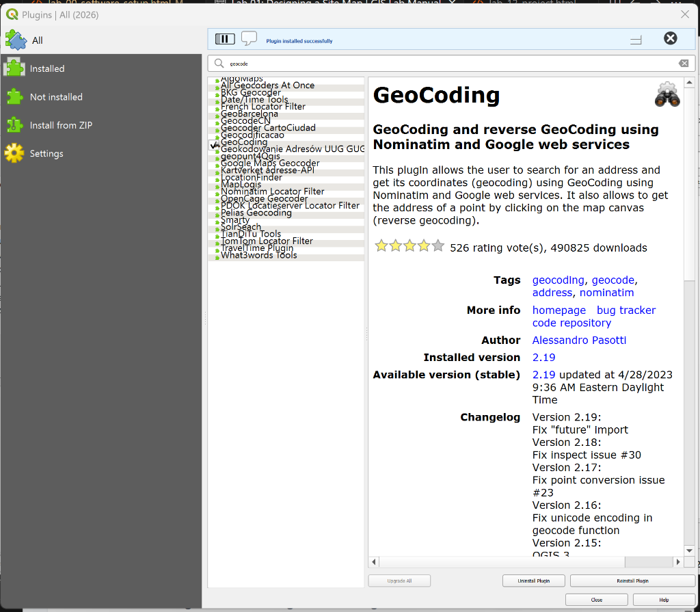Clear the geocode search text with the X icon

pos(683,63)
